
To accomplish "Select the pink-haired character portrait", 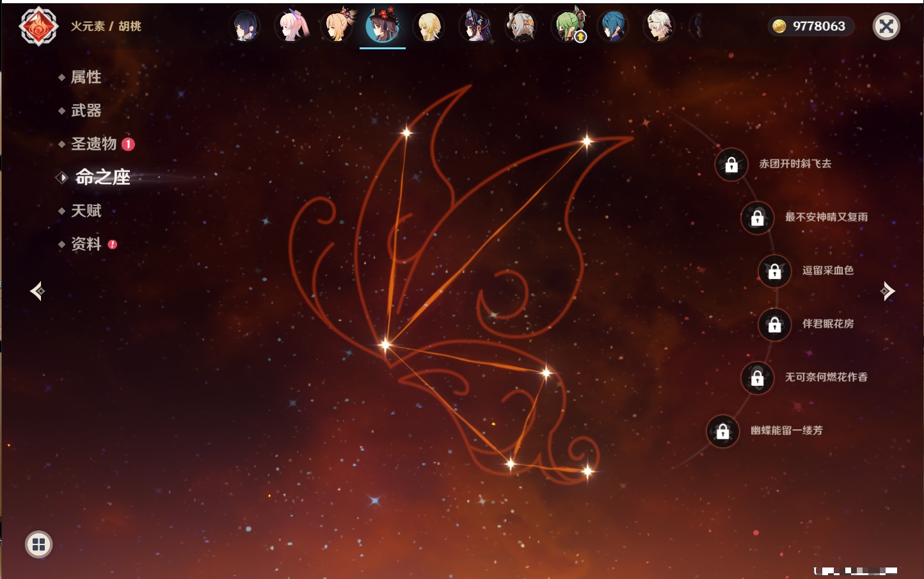I will (x=291, y=26).
